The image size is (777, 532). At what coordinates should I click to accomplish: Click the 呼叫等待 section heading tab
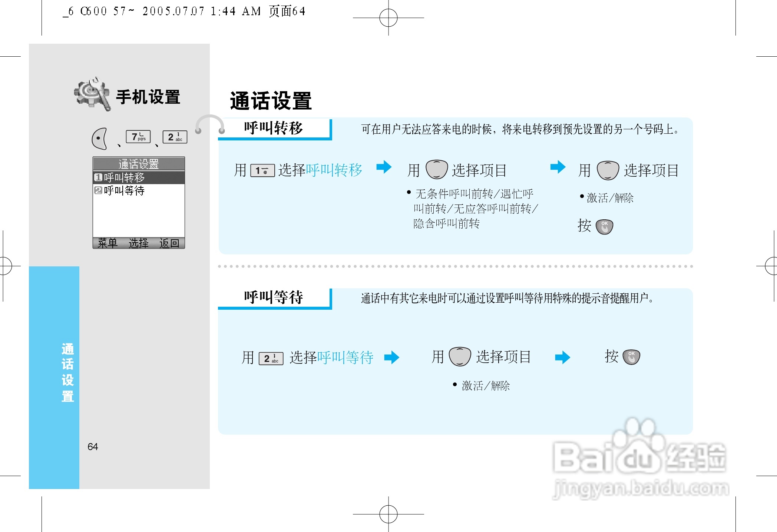tap(274, 297)
